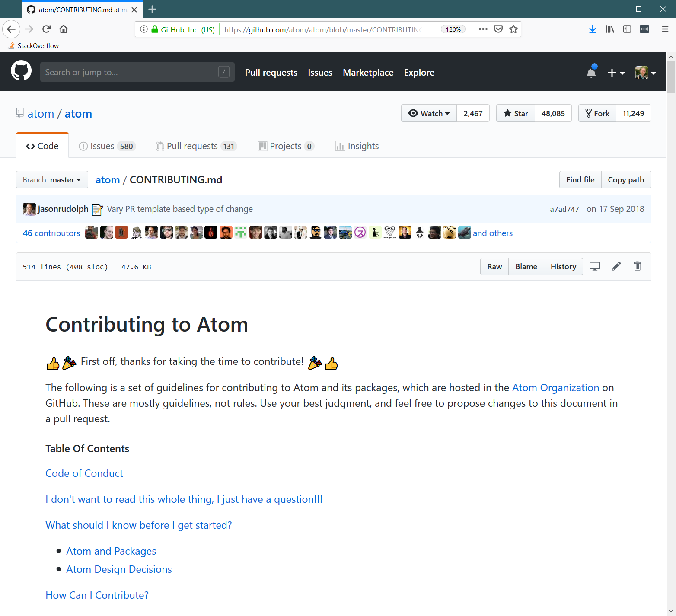Expand the plus create-new menu
Image resolution: width=676 pixels, height=616 pixels.
tap(616, 73)
